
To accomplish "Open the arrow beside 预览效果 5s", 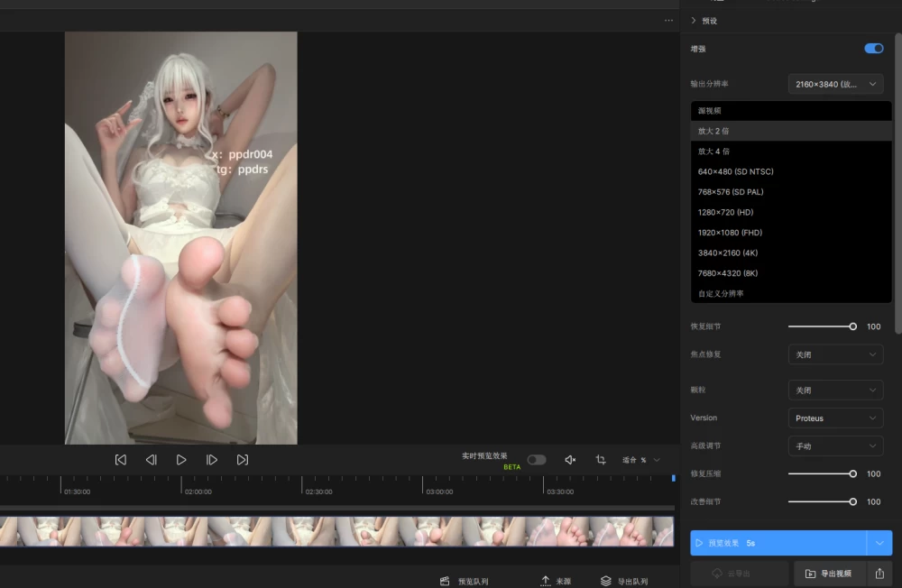I will point(879,543).
